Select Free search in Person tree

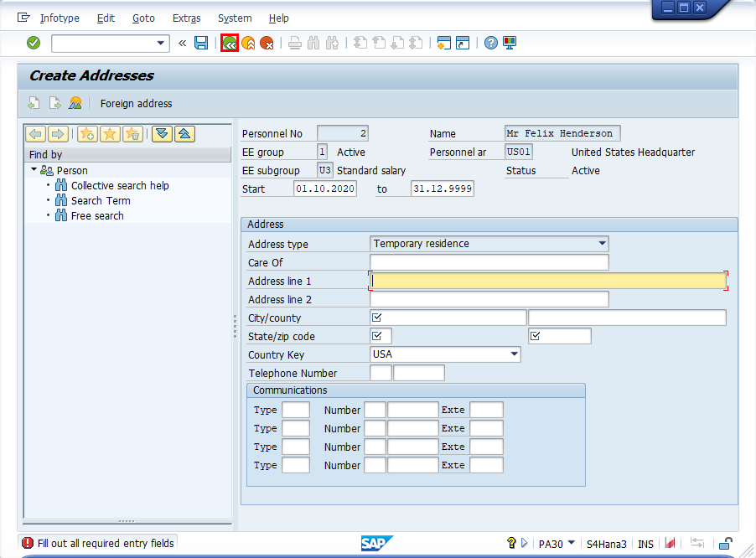tap(97, 216)
